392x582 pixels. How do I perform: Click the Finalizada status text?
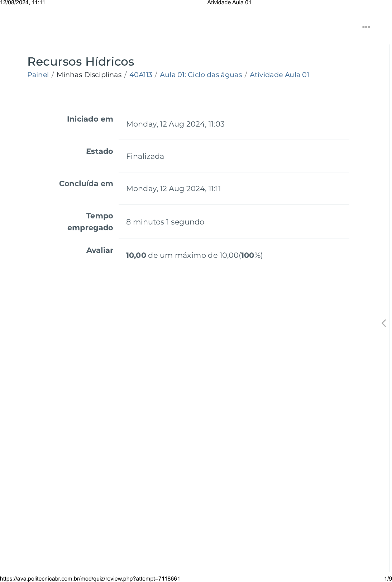click(x=145, y=156)
